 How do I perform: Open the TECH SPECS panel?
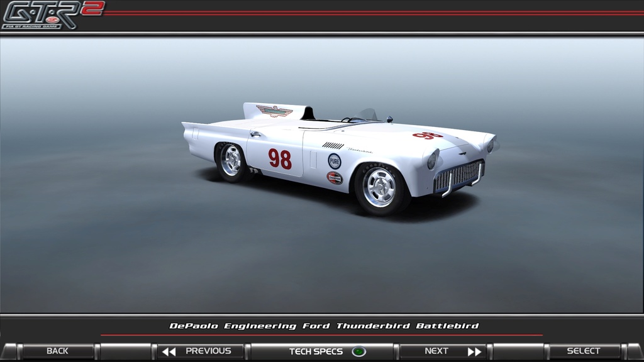pos(323,351)
